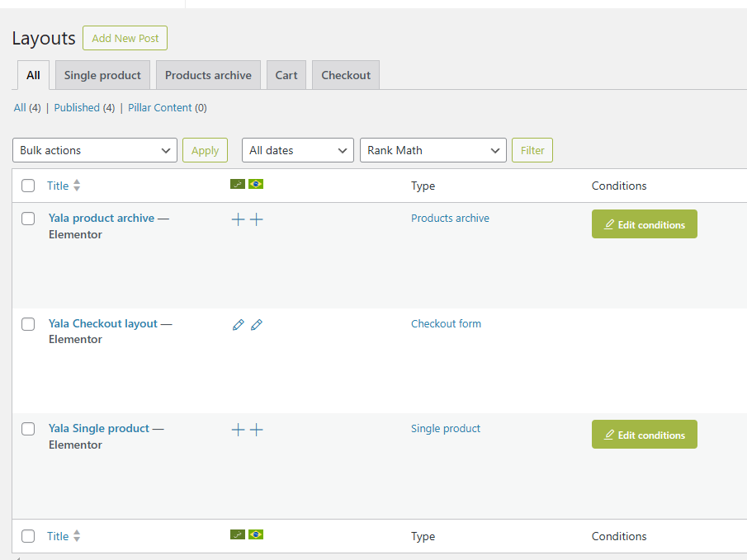
Task: Click sort arrows next to top Title
Action: click(x=77, y=186)
